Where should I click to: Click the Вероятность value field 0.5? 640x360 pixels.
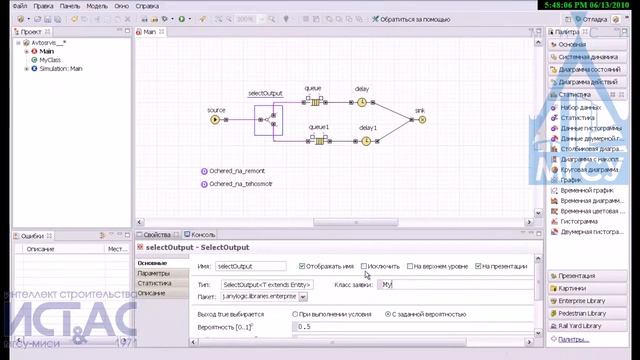coord(413,327)
